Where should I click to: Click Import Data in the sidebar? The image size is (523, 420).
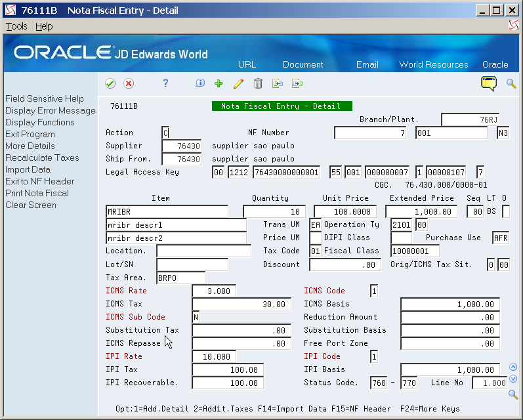click(x=28, y=169)
